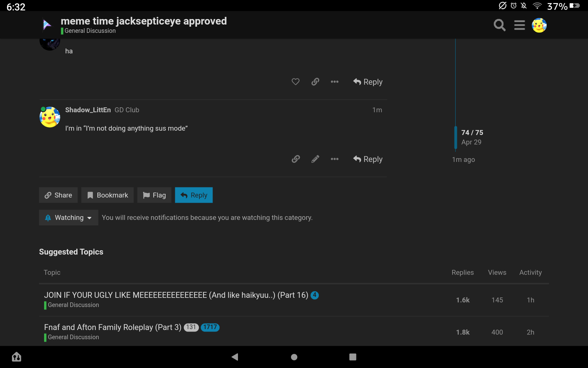This screenshot has height=368, width=588.
Task: Toggle Bookmark for this topic
Action: tap(107, 195)
